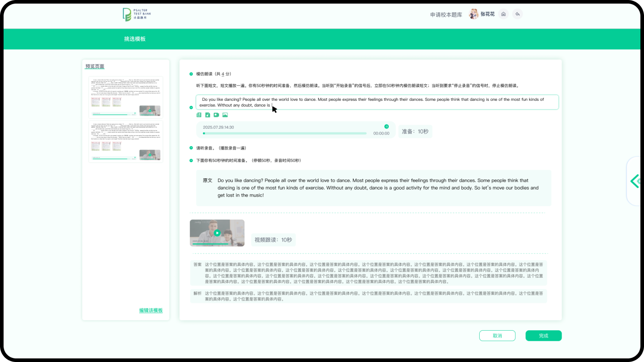The width and height of the screenshot is (644, 362).
Task: Click the 完成 button
Action: (543, 336)
